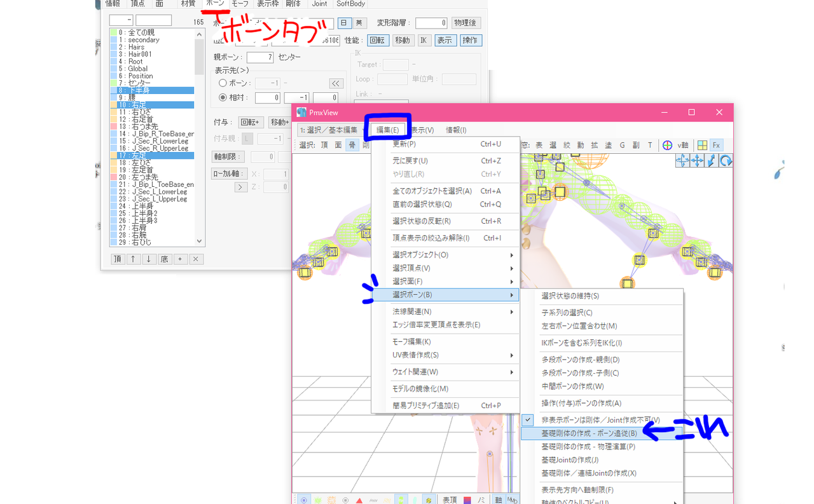Toggle the yellow highlighted bone icon in bottom toolbar
Image resolution: width=814 pixels, height=504 pixels.
429,500
